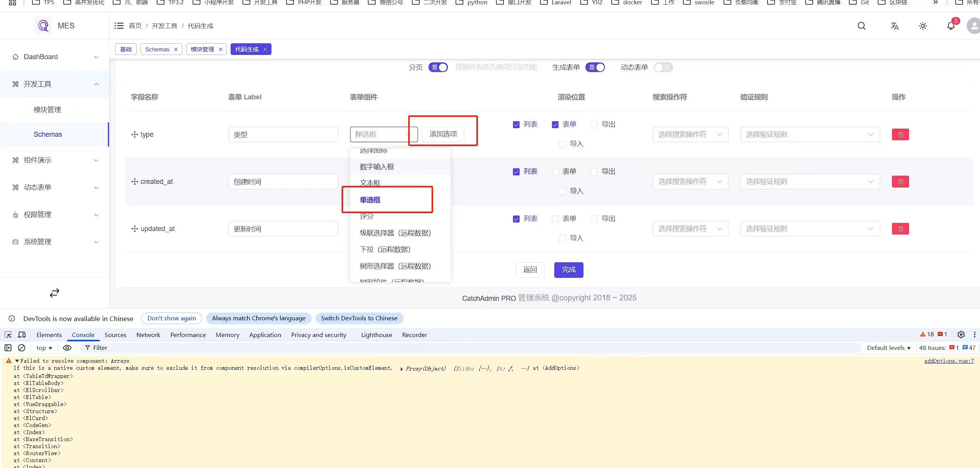This screenshot has width=980, height=468.
Task: Toggle the 分页 pagination switch
Action: [438, 67]
